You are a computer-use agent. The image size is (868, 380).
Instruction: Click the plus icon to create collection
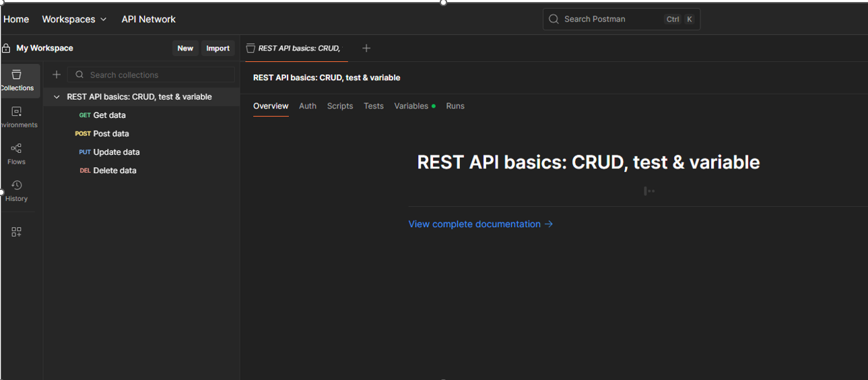click(57, 75)
